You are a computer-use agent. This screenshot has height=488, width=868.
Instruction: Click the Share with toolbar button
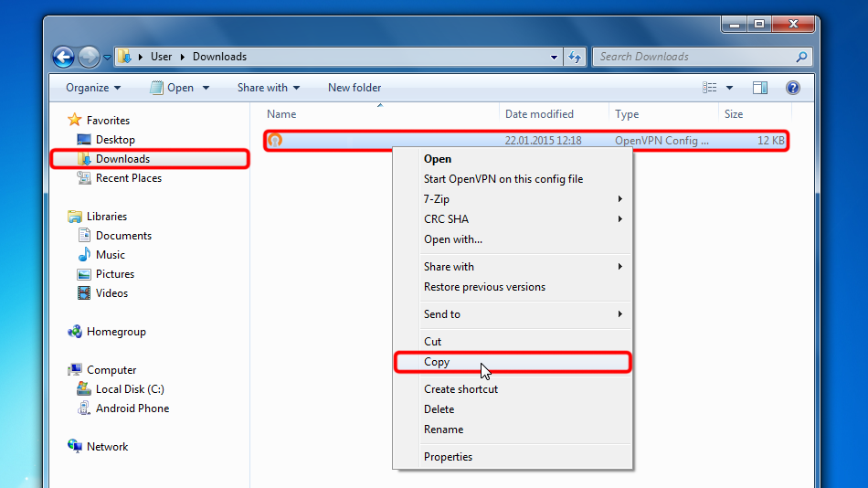click(x=270, y=88)
